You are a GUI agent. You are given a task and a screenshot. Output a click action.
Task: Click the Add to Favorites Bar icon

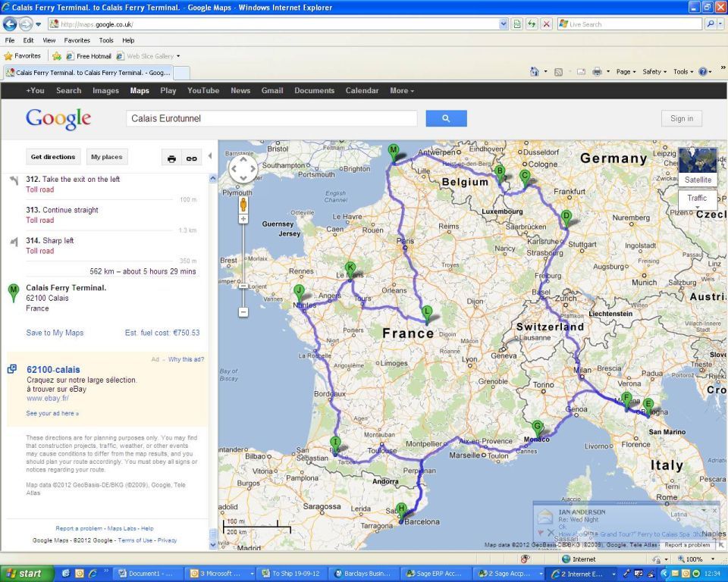tap(57, 56)
